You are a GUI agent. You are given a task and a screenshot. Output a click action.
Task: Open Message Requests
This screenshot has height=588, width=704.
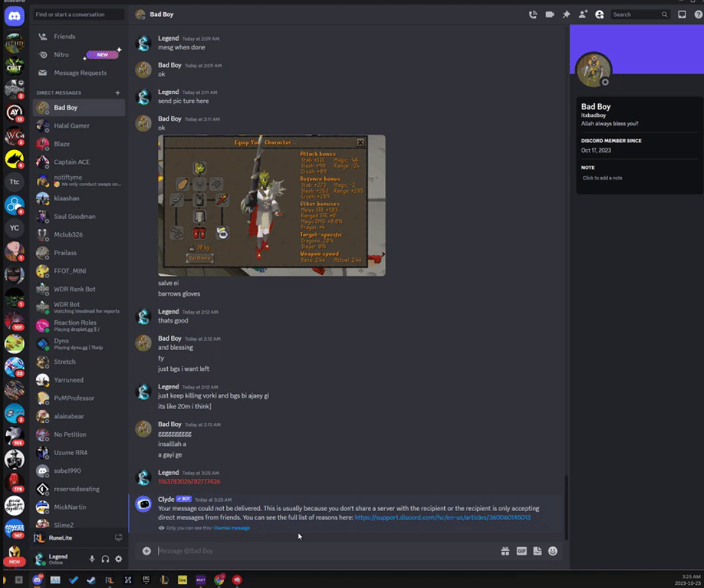tap(79, 73)
